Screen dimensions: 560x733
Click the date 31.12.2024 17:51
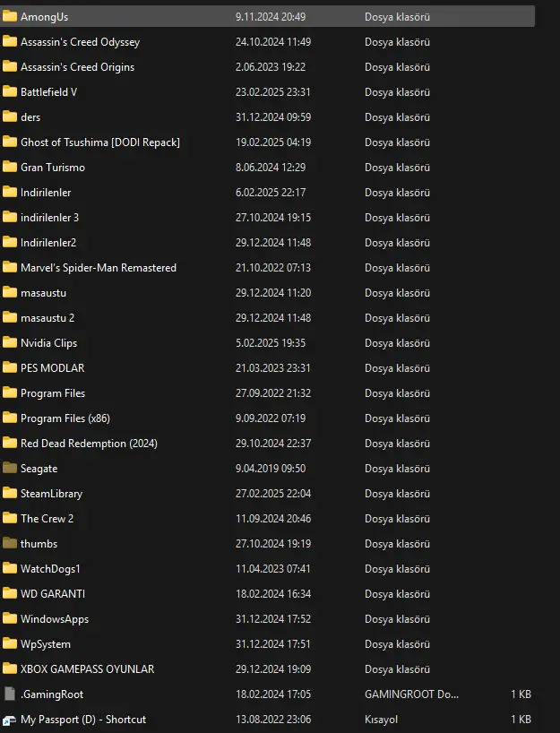point(273,643)
